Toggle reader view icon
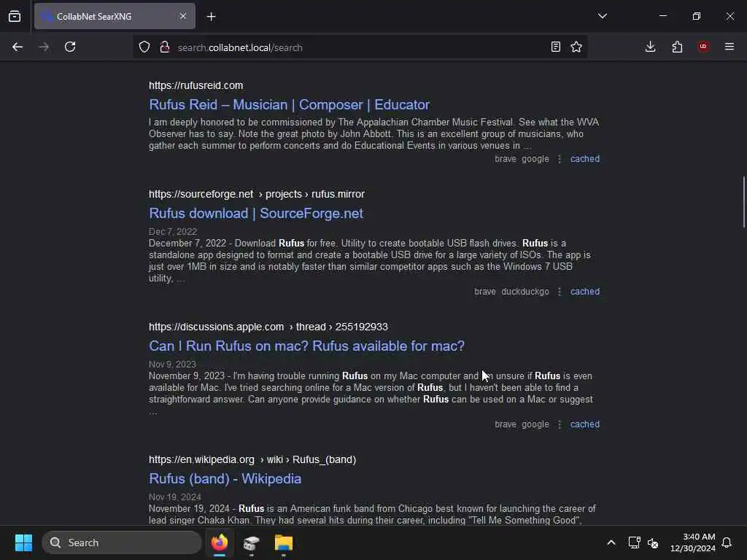 tap(555, 47)
